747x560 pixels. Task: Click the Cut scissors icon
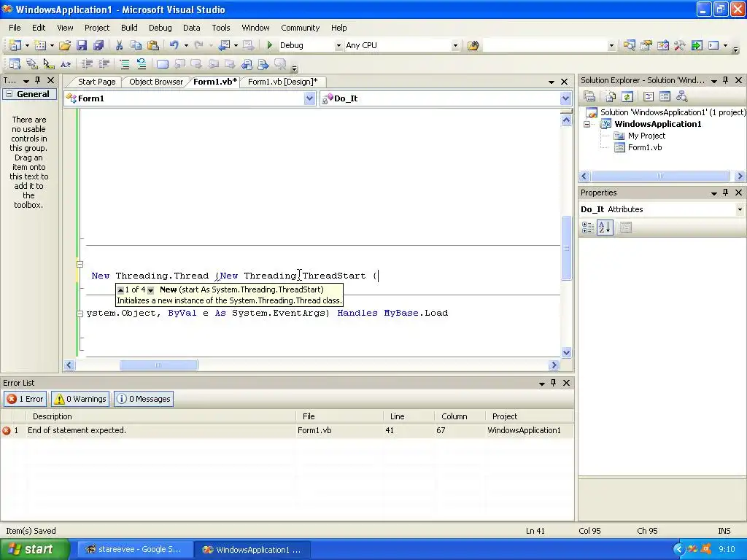coord(119,45)
